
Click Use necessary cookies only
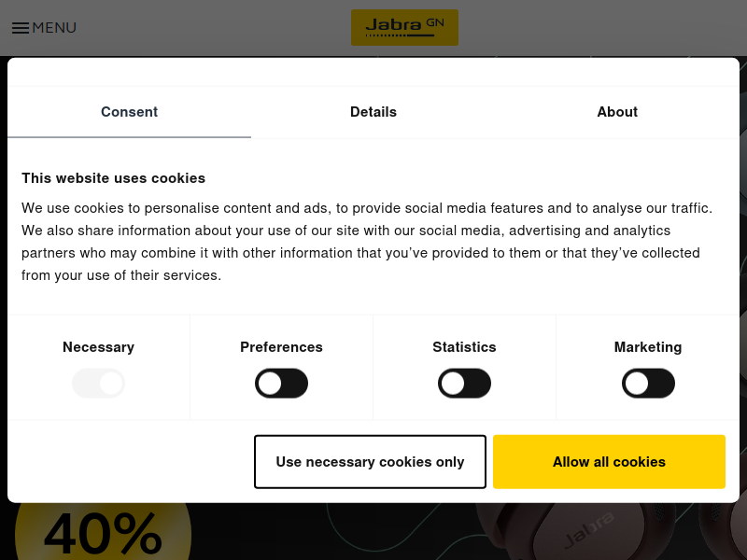370,461
